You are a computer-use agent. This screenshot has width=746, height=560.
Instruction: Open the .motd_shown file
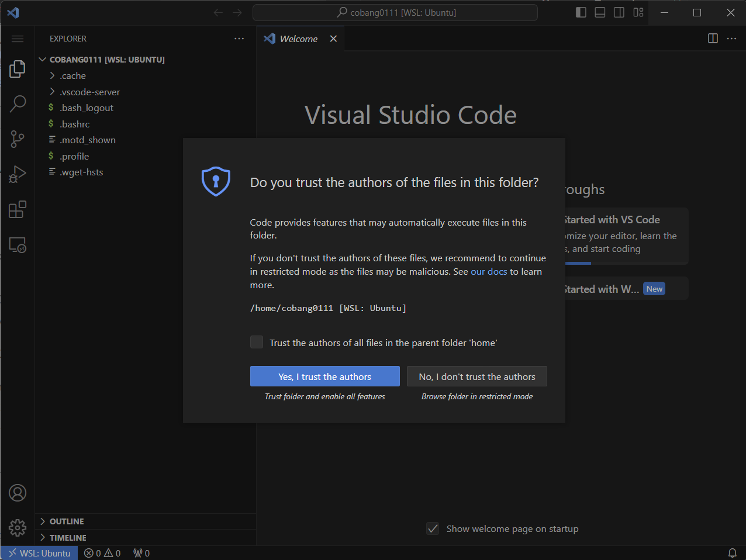click(x=145, y=140)
